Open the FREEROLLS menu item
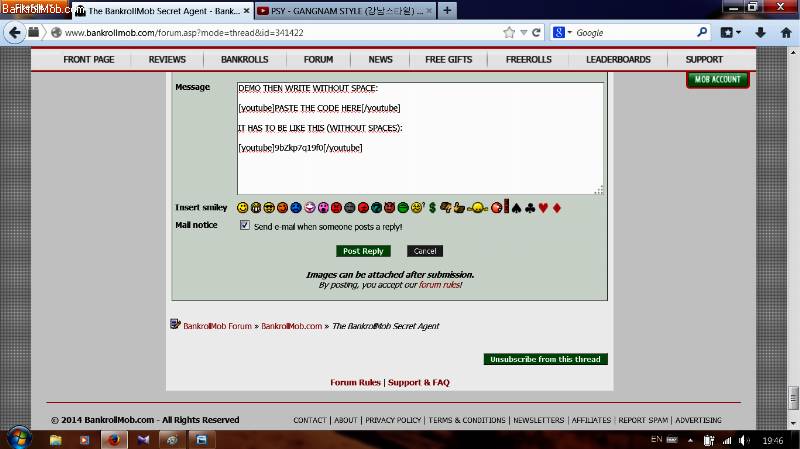 529,59
